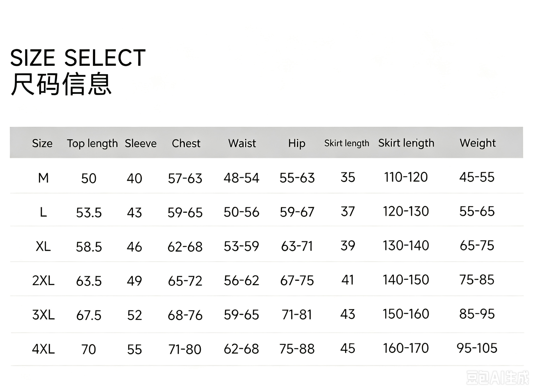Image resolution: width=535 pixels, height=392 pixels.
Task: Click the 95-105 weight value
Action: coord(477,348)
